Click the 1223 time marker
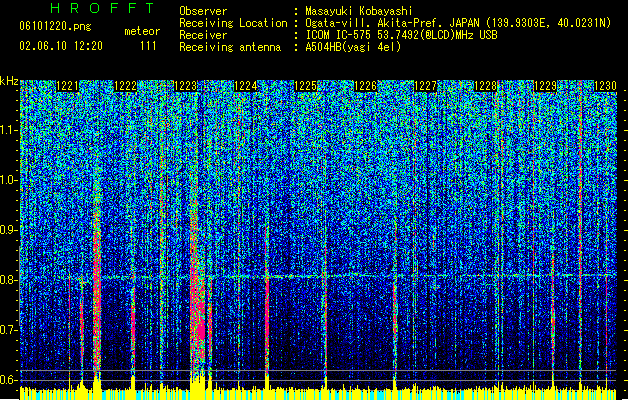629x400 pixels. pyautogui.click(x=186, y=86)
